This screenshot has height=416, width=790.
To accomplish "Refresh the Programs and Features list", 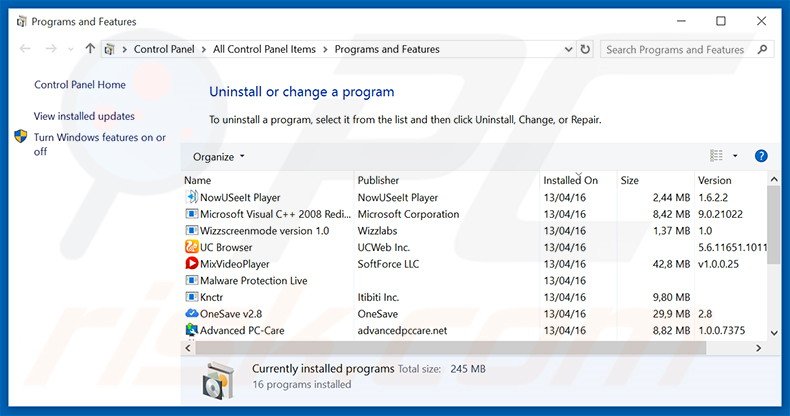I will [585, 49].
